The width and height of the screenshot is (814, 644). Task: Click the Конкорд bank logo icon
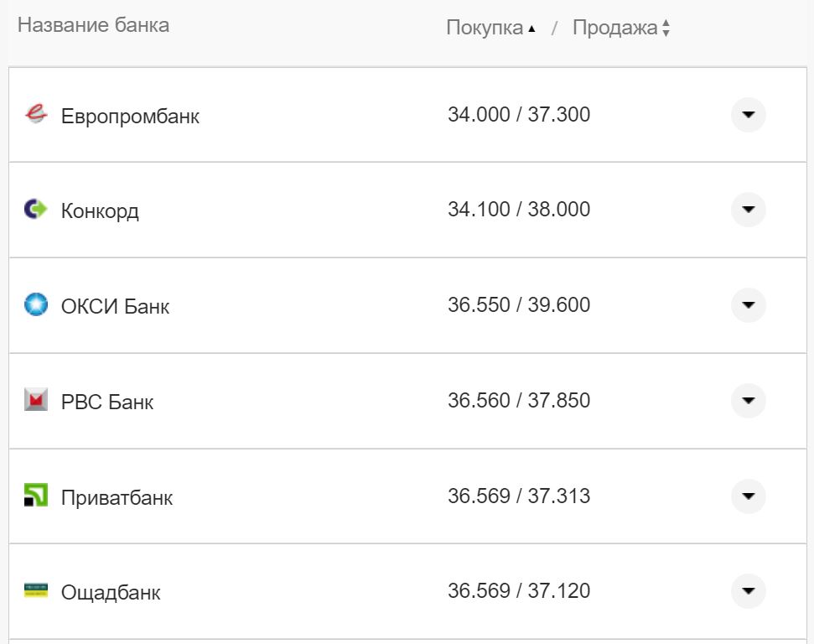tap(36, 210)
